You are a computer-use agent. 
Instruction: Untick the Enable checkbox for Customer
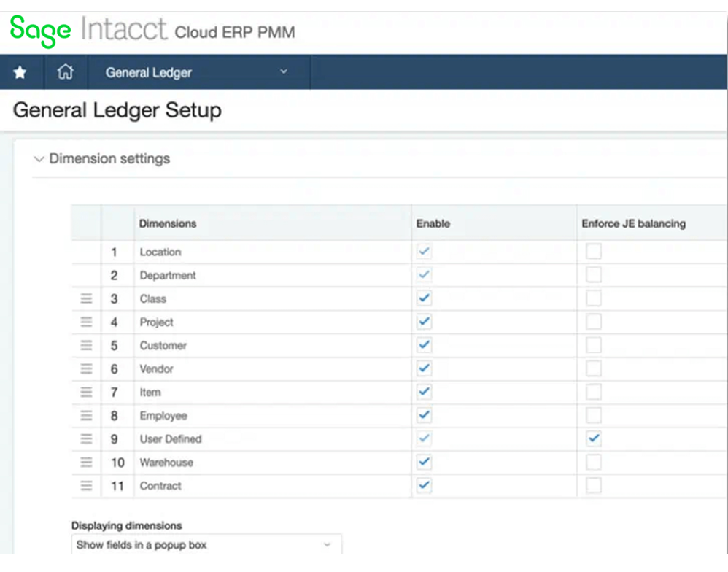click(424, 345)
